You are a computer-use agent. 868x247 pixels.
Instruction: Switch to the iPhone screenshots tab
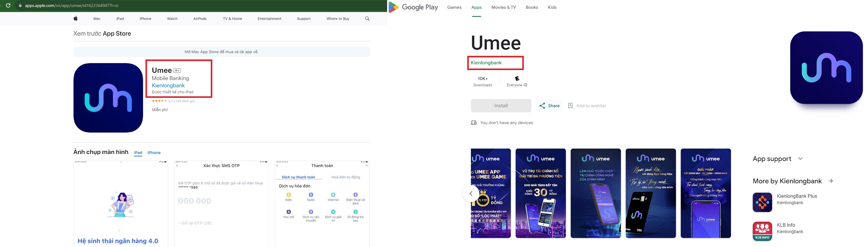154,152
